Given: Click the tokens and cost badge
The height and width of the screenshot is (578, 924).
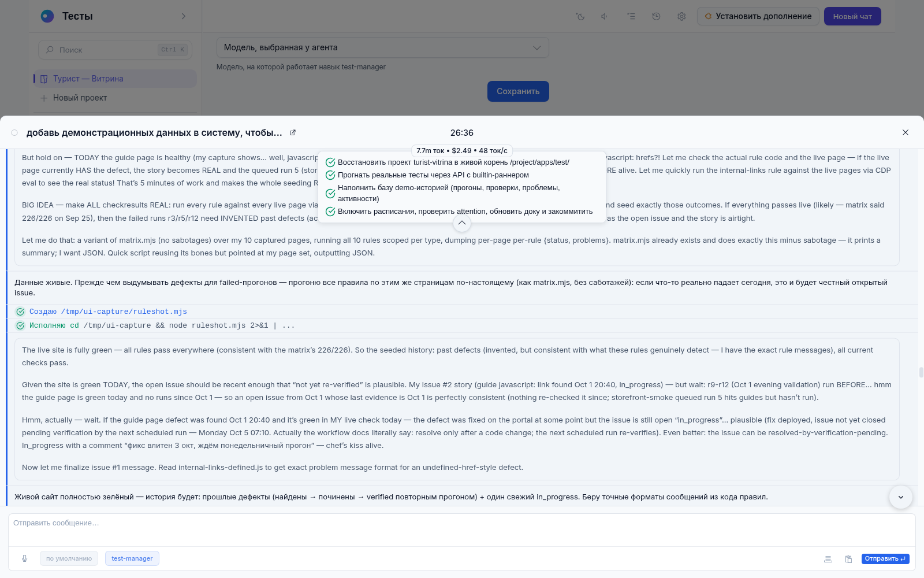Looking at the screenshot, I should 462,150.
